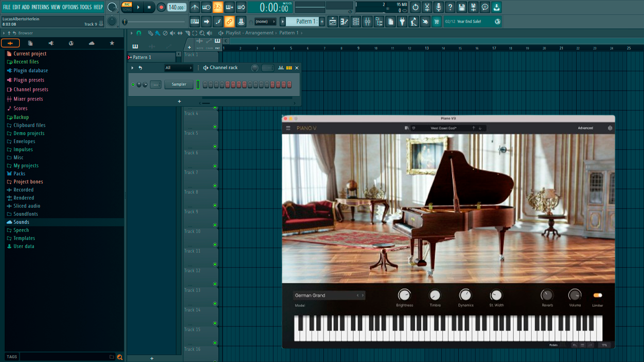Open the VIEW menu
Screen dimensions: 644x362
56,7
